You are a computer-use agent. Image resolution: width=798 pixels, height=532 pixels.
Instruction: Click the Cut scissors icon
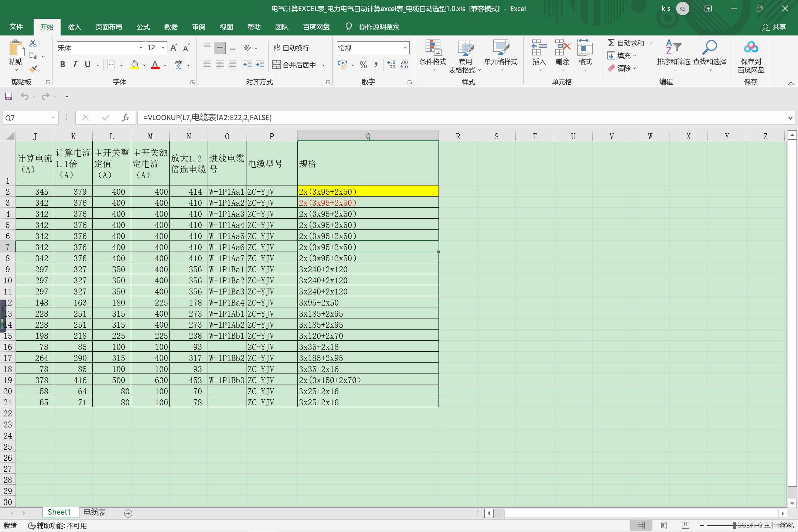point(33,44)
